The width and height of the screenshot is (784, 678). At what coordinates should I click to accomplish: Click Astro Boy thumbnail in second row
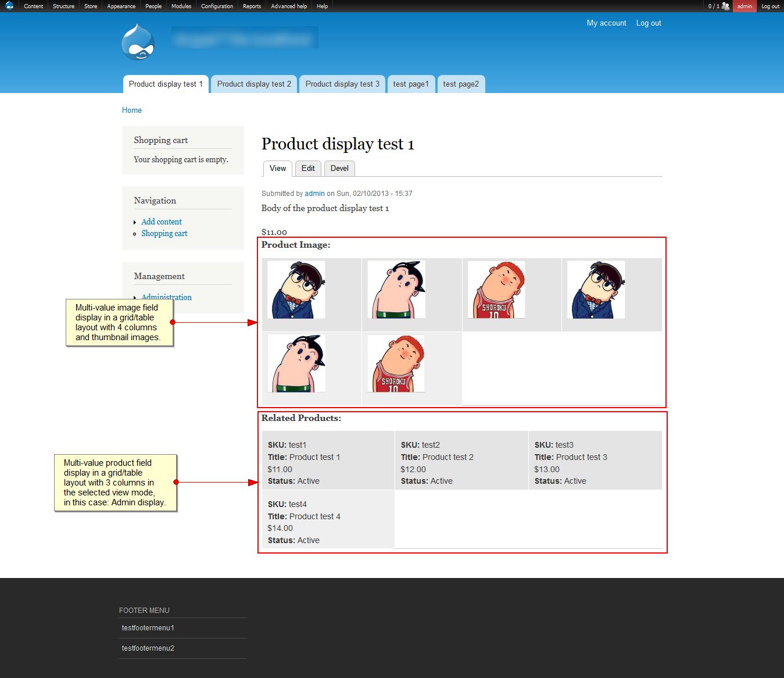tap(296, 363)
